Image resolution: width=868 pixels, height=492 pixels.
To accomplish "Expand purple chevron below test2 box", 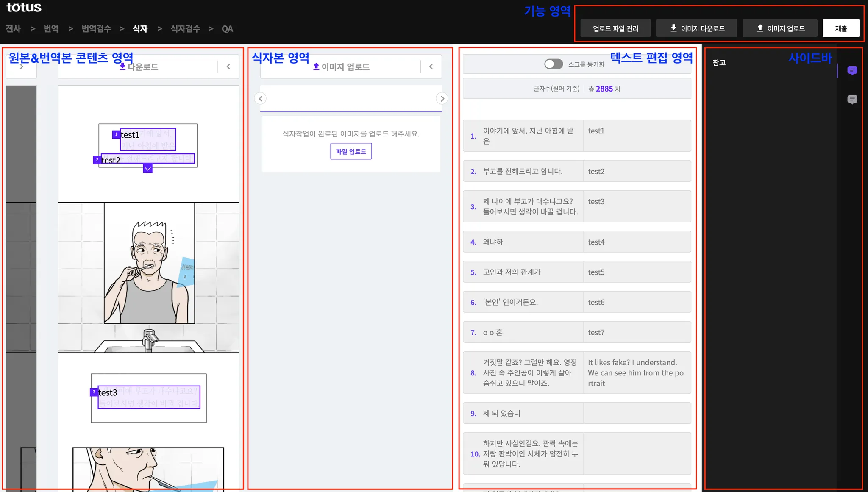I will pos(147,169).
